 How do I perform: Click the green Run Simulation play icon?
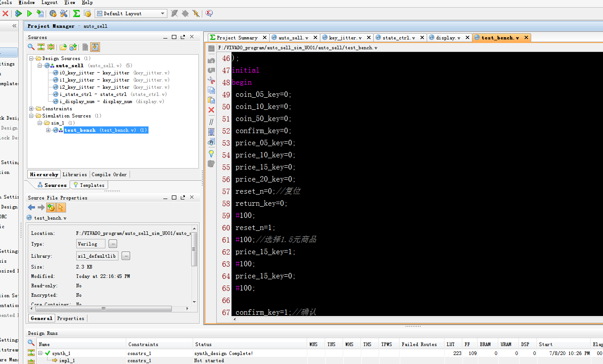pos(30,13)
